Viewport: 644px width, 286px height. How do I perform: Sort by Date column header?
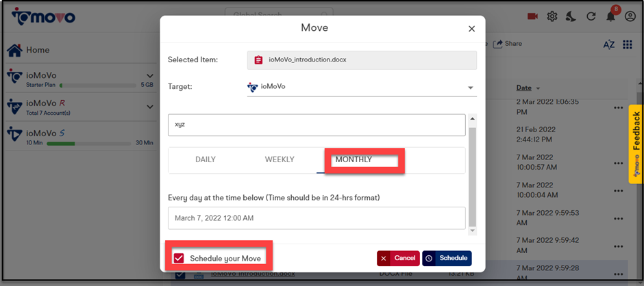pyautogui.click(x=528, y=88)
